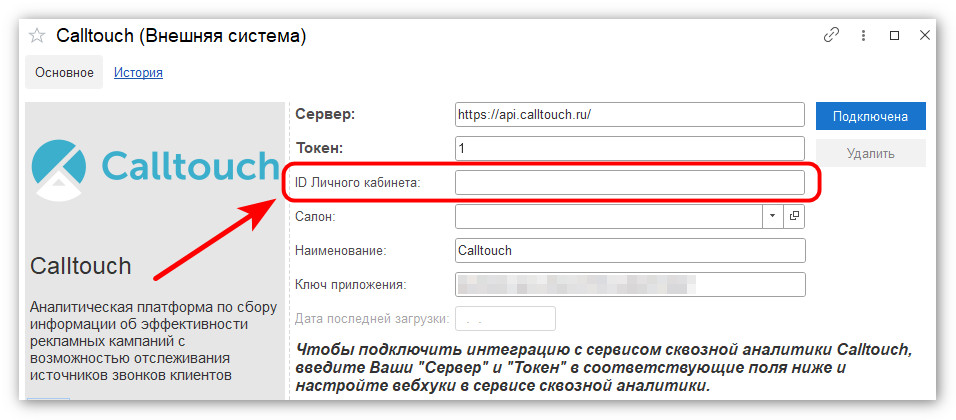
Task: Click the Токен: label
Action: [x=319, y=148]
